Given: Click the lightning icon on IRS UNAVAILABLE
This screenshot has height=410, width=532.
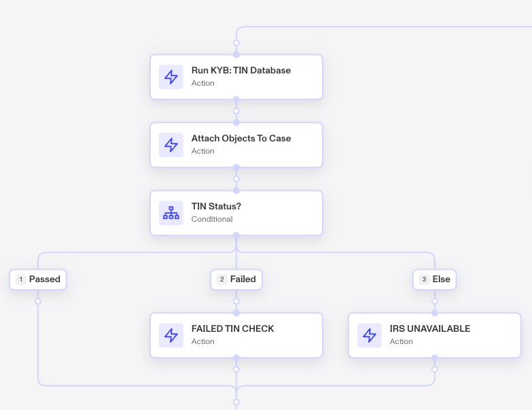Looking at the screenshot, I should [370, 335].
